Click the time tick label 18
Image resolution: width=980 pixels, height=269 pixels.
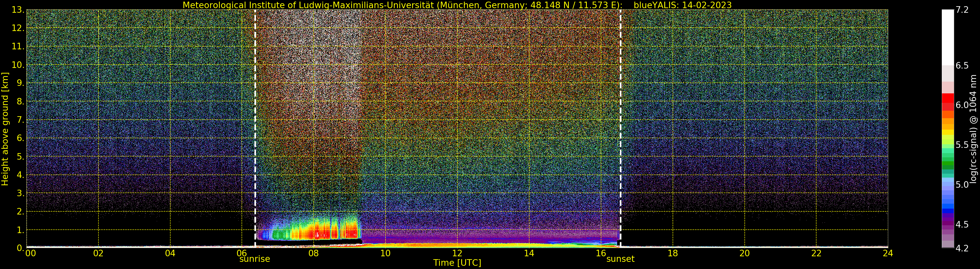point(673,253)
